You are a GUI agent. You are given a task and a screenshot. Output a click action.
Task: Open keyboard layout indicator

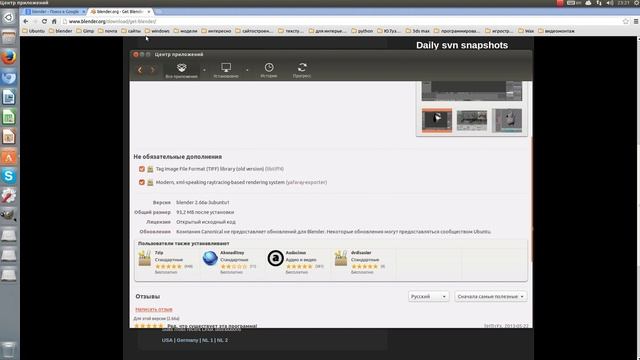574,3
